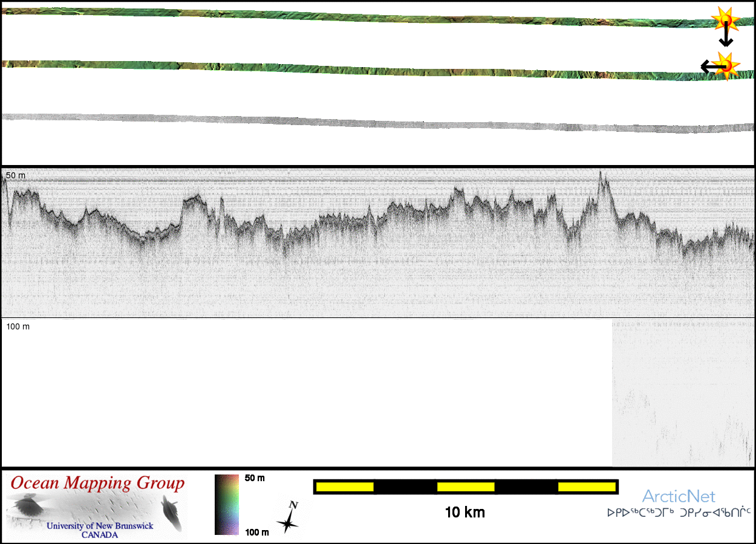Image resolution: width=756 pixels, height=544 pixels.
Task: Click the Inuktitut syllabics text under ArcticNet
Action: click(679, 513)
